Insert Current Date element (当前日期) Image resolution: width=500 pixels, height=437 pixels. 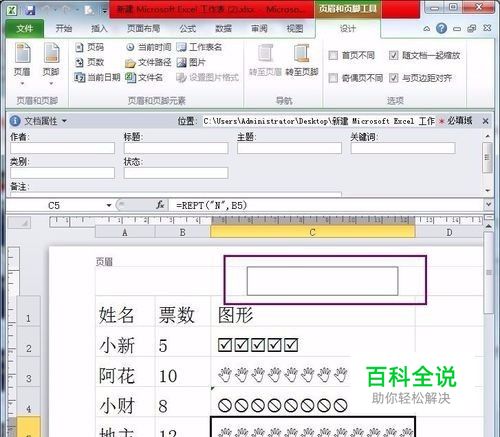click(97, 78)
